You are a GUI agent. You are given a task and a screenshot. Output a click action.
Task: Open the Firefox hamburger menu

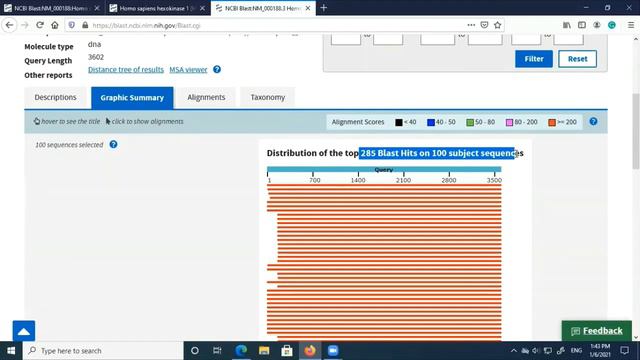631,25
